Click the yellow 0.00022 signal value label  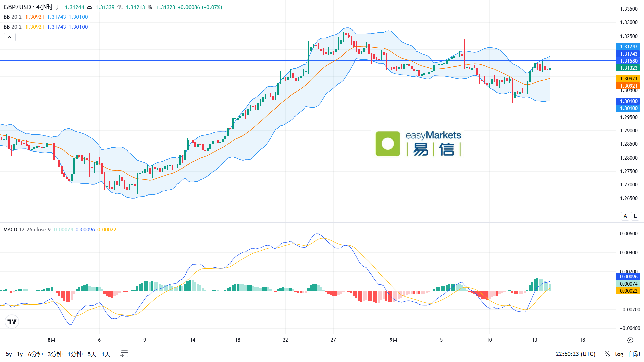point(628,291)
